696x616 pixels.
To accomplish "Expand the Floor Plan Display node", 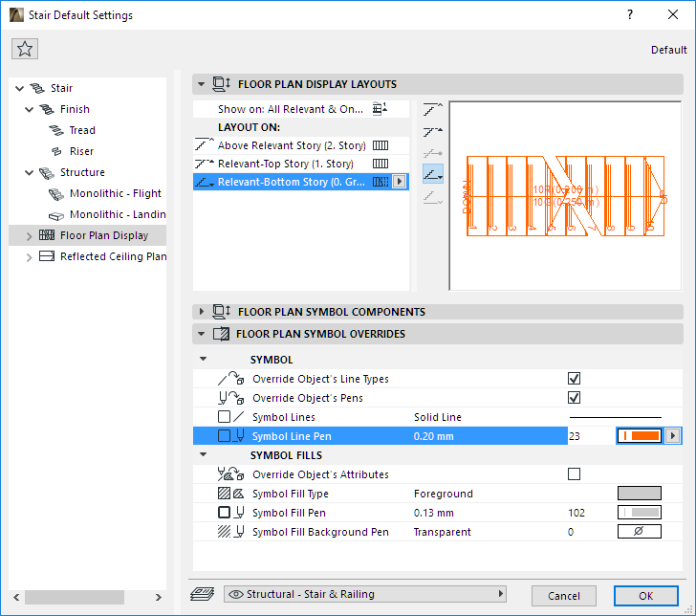I will coord(30,236).
